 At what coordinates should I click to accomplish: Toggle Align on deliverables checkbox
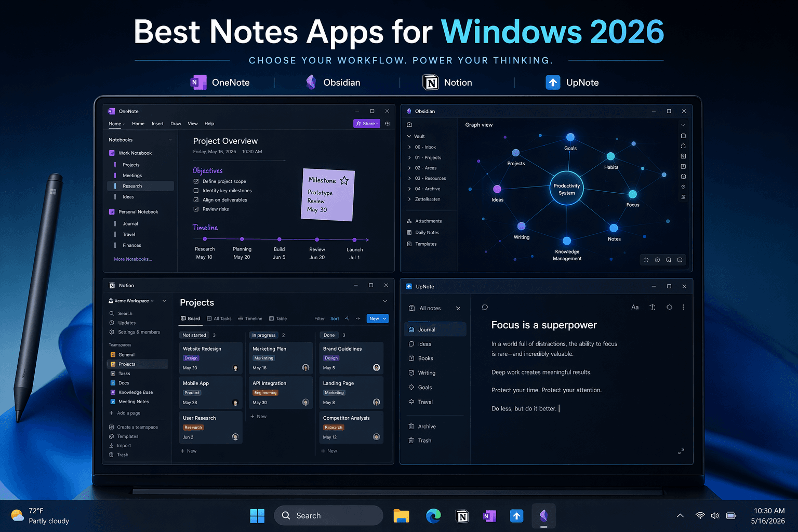(196, 199)
